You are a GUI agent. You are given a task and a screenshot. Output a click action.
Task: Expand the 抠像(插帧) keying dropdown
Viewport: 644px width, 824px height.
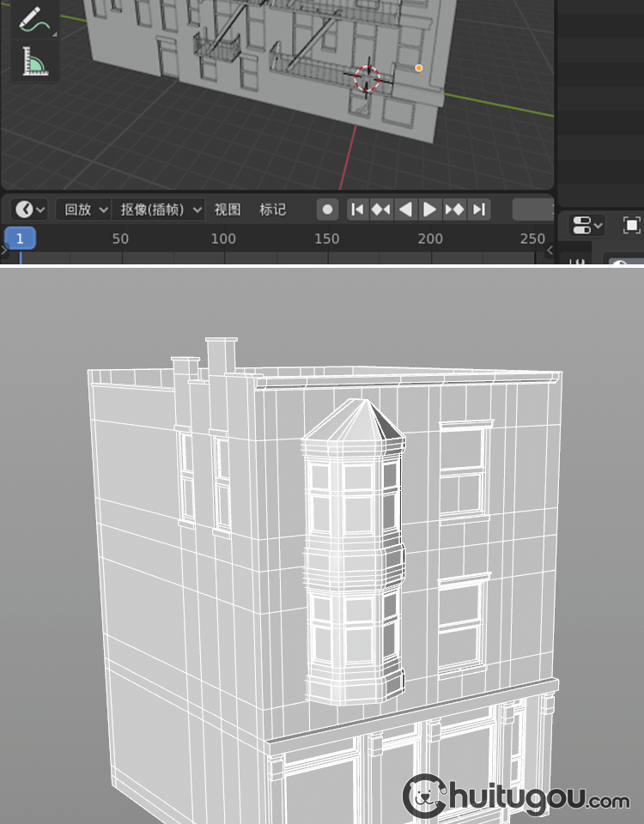(161, 209)
